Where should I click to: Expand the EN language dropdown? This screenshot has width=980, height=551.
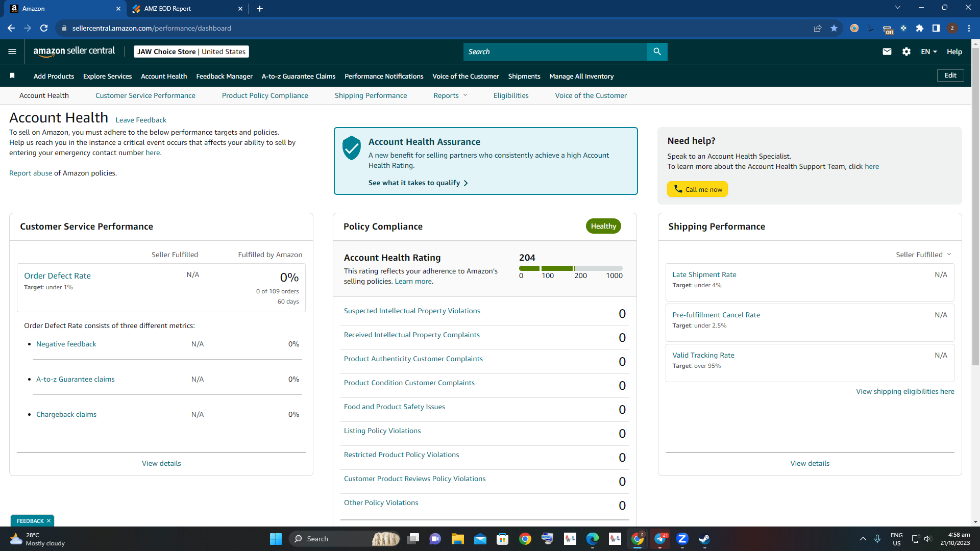(x=929, y=52)
